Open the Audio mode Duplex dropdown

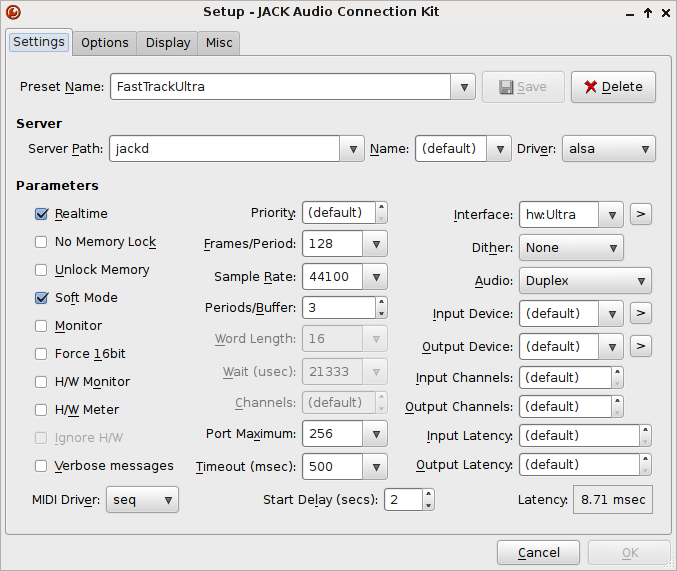point(639,281)
